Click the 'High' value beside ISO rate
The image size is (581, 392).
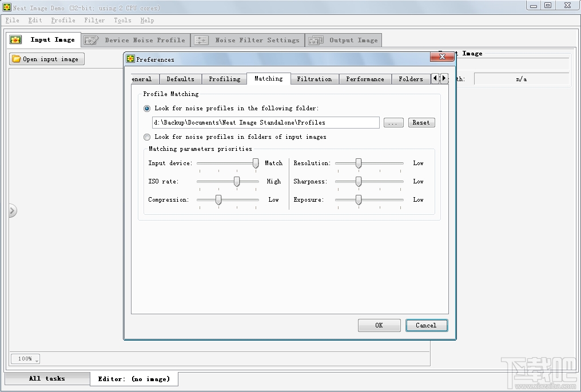pos(274,181)
